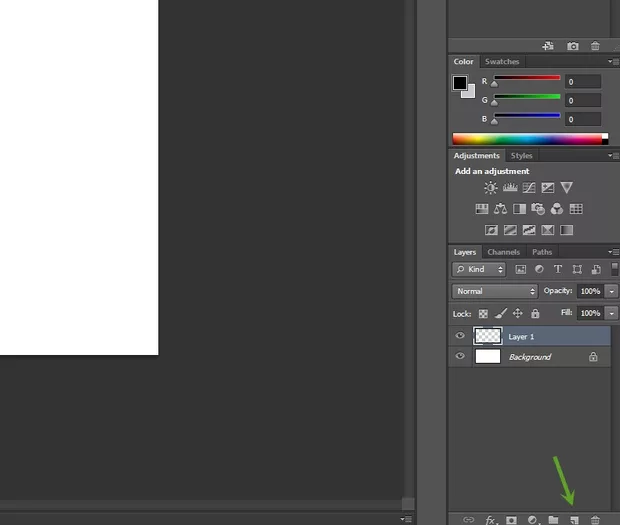Expand the Kind layer filter dropdown

pyautogui.click(x=479, y=269)
